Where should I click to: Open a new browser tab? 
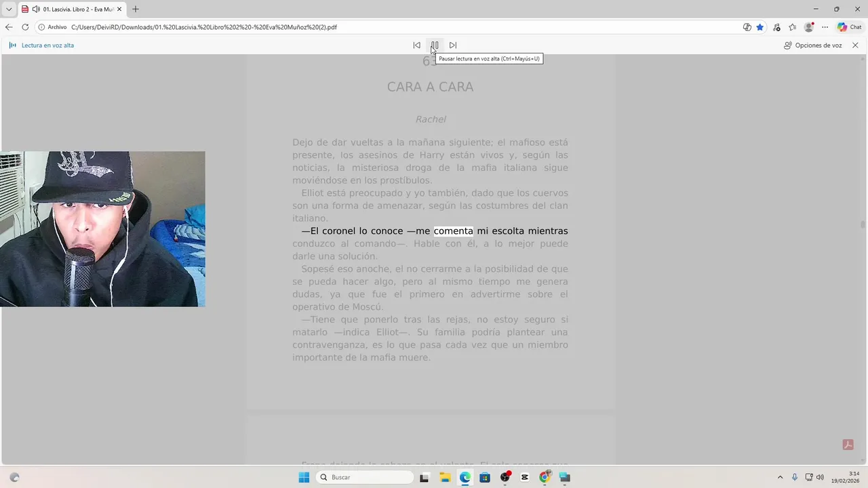[136, 9]
